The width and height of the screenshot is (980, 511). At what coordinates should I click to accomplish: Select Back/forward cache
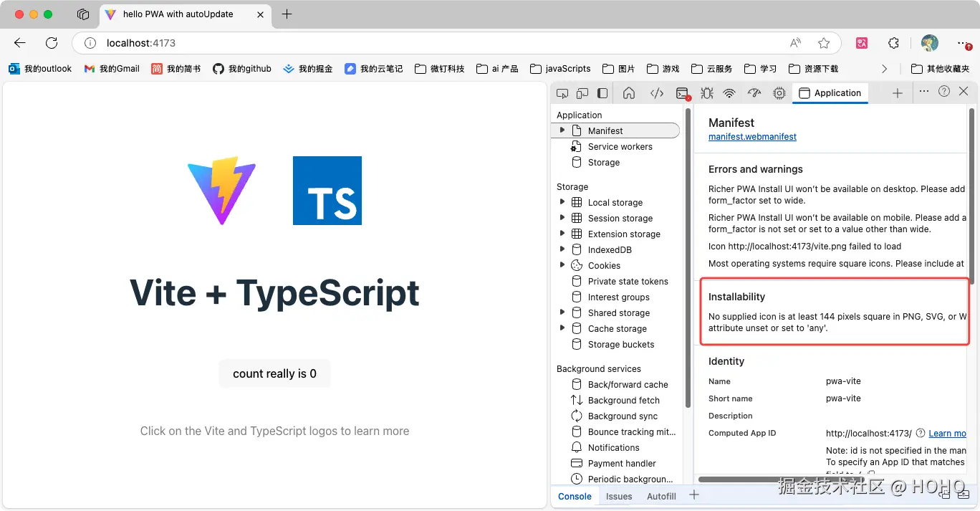point(628,384)
